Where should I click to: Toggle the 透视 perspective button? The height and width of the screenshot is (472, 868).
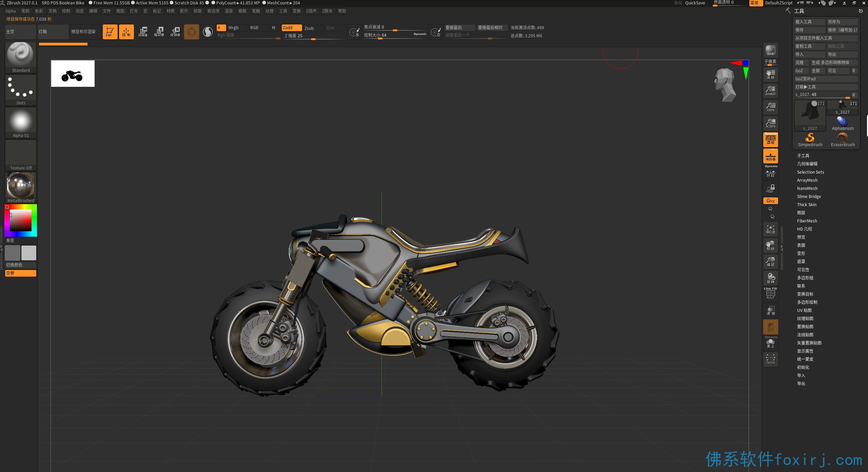click(x=770, y=139)
